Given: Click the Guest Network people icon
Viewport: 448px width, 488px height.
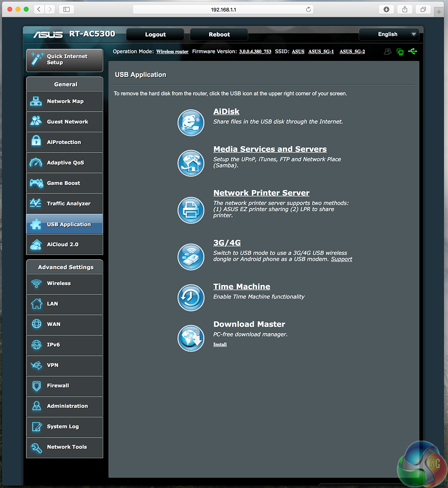Looking at the screenshot, I should pos(36,121).
